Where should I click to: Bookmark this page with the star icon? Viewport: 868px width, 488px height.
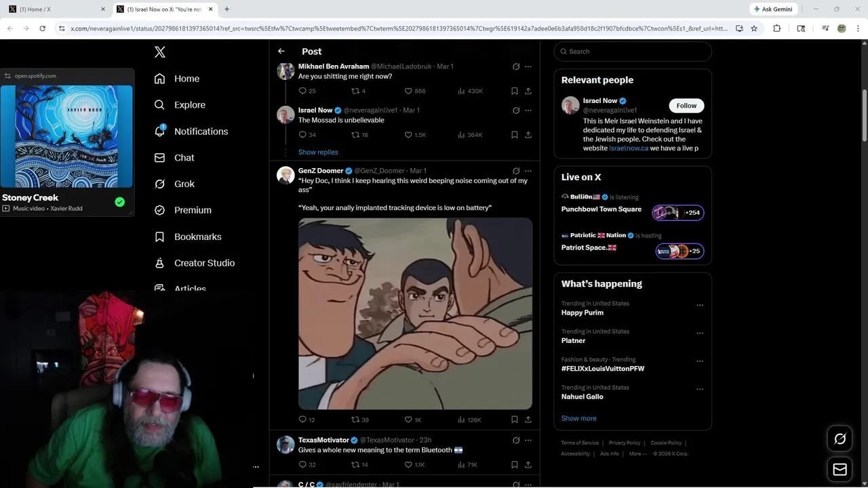754,28
